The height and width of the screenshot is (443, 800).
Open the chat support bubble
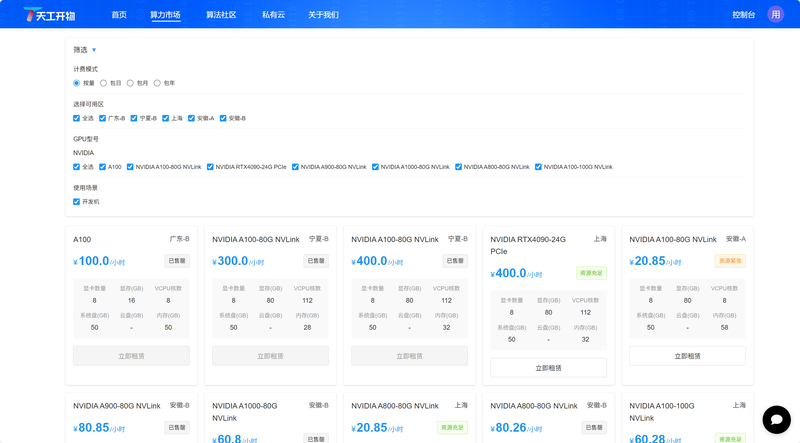(x=777, y=420)
